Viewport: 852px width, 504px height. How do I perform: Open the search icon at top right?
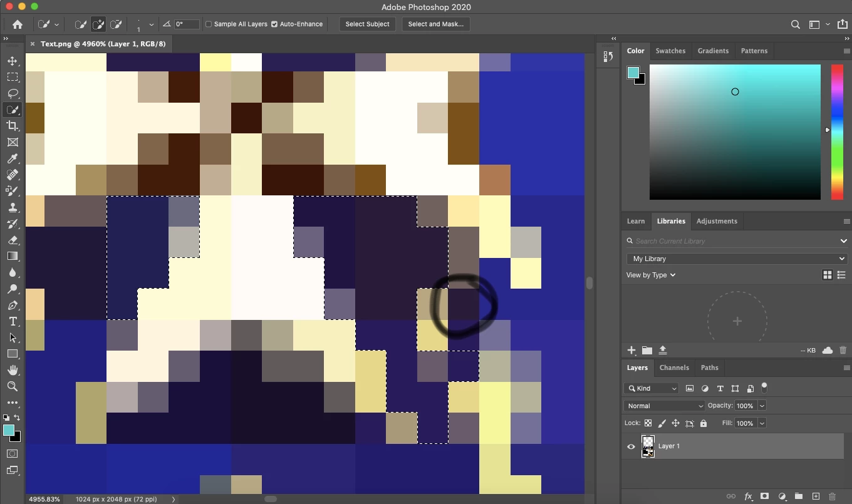(795, 24)
